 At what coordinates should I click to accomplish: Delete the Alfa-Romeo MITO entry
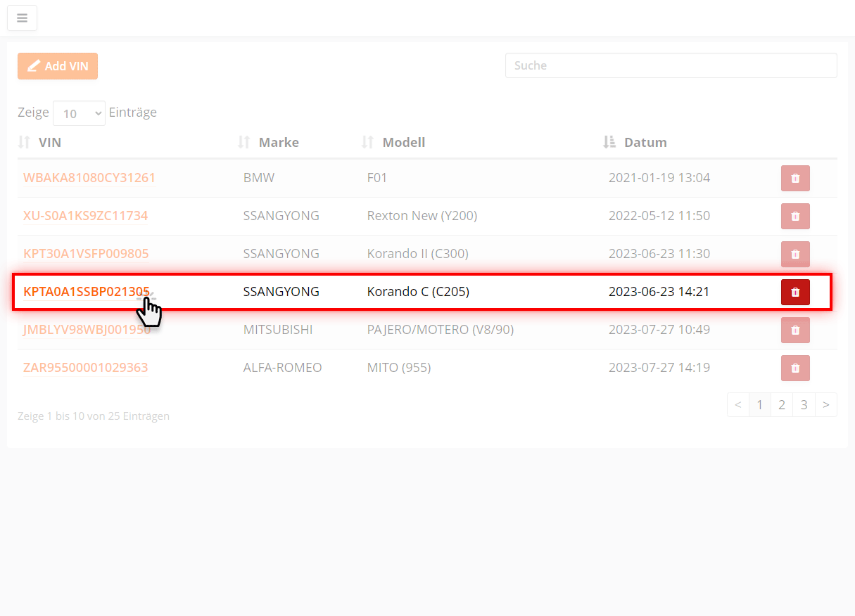[795, 368]
